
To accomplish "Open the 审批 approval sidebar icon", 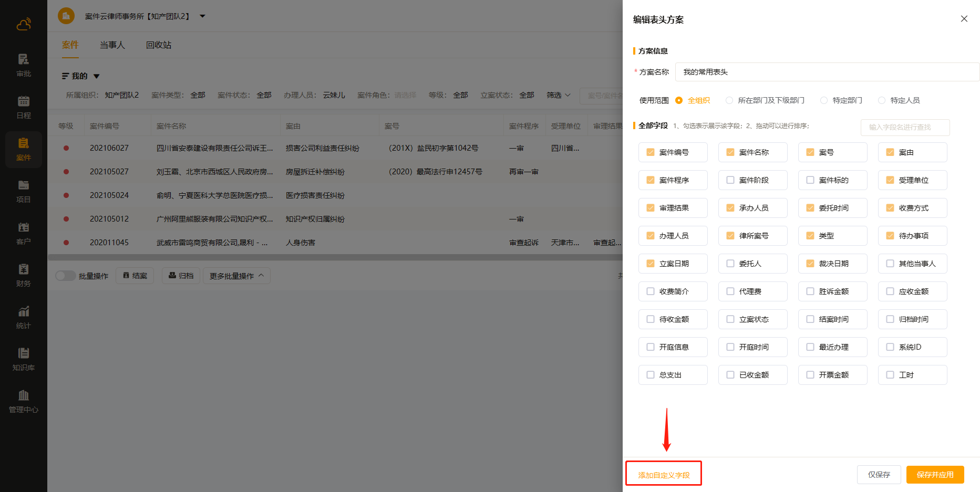I will (23, 65).
